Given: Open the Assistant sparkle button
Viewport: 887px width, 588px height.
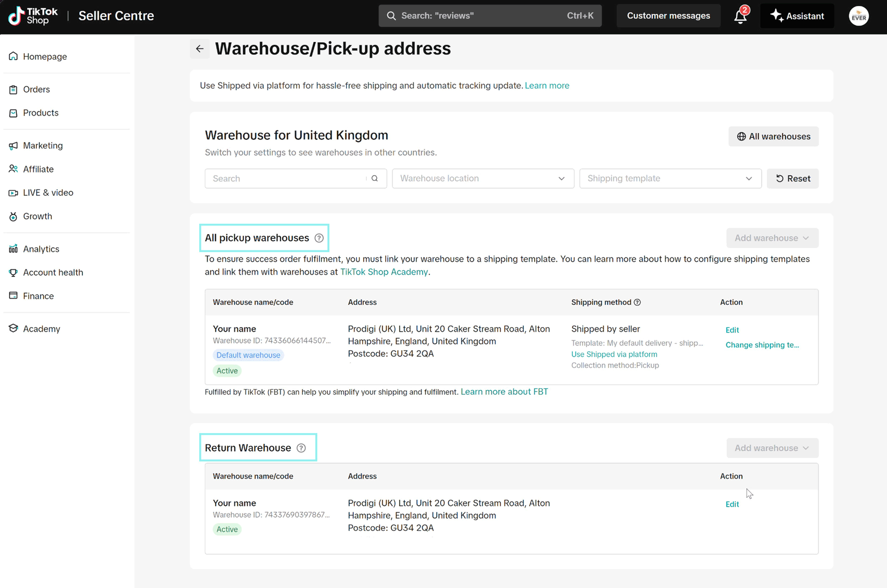Looking at the screenshot, I should 797,16.
